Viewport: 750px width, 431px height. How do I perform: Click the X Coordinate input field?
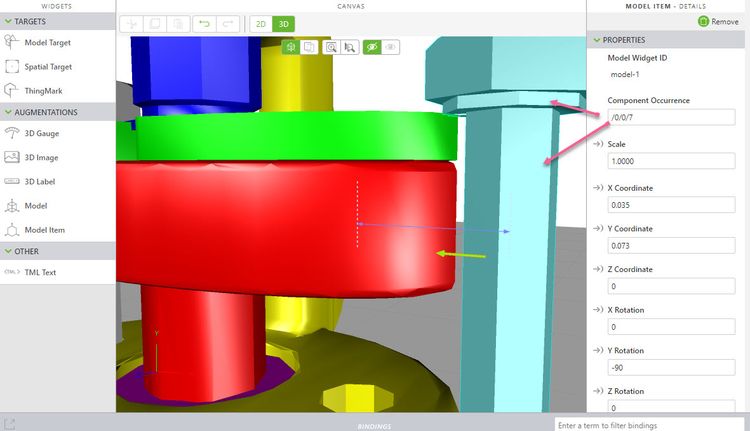671,205
